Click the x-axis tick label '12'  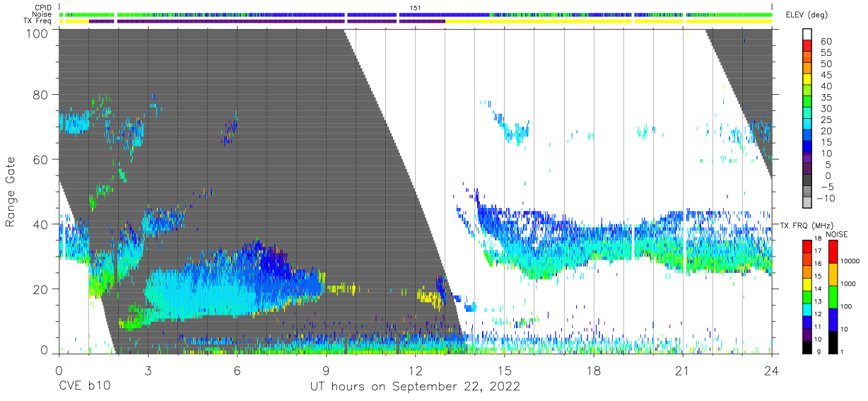(416, 370)
